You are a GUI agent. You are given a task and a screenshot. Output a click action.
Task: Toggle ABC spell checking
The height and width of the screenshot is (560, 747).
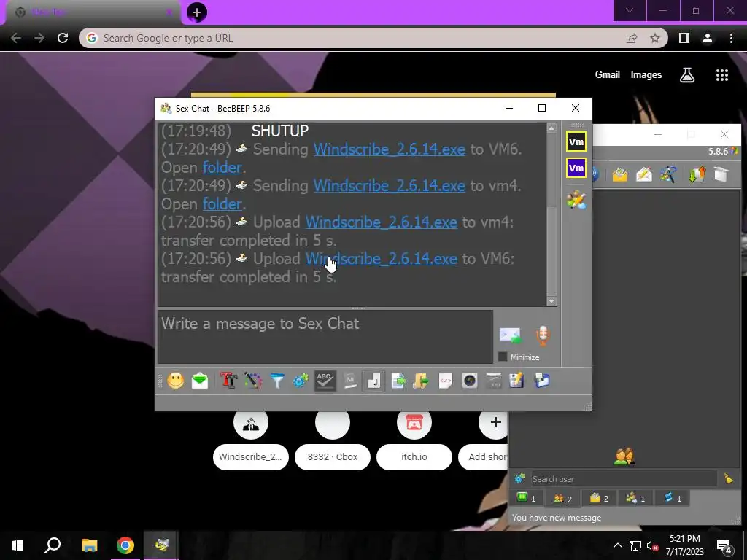point(325,381)
